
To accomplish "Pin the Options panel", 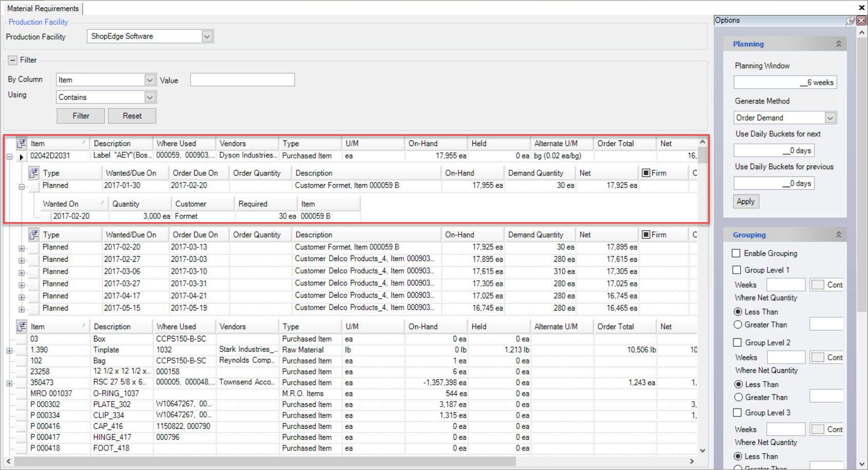I will pyautogui.click(x=851, y=21).
